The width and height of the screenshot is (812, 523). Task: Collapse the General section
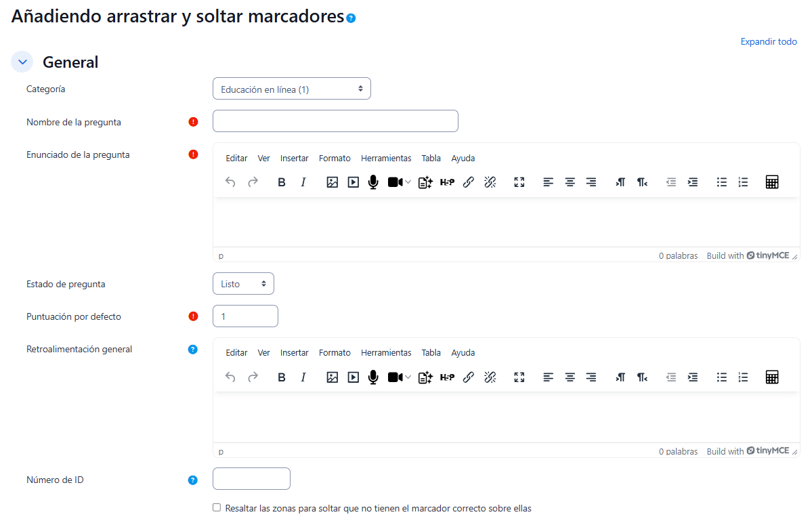tap(22, 62)
